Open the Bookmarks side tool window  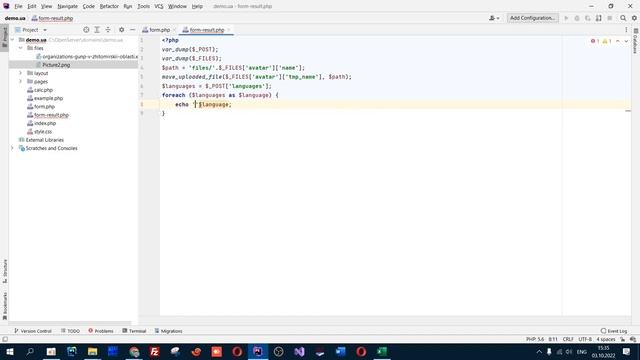click(x=5, y=306)
